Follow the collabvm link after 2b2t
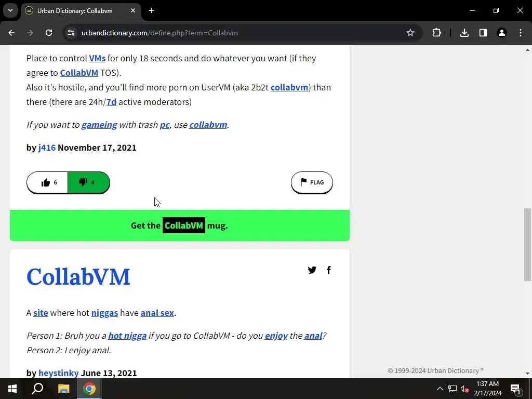The width and height of the screenshot is (532, 399). tap(289, 87)
